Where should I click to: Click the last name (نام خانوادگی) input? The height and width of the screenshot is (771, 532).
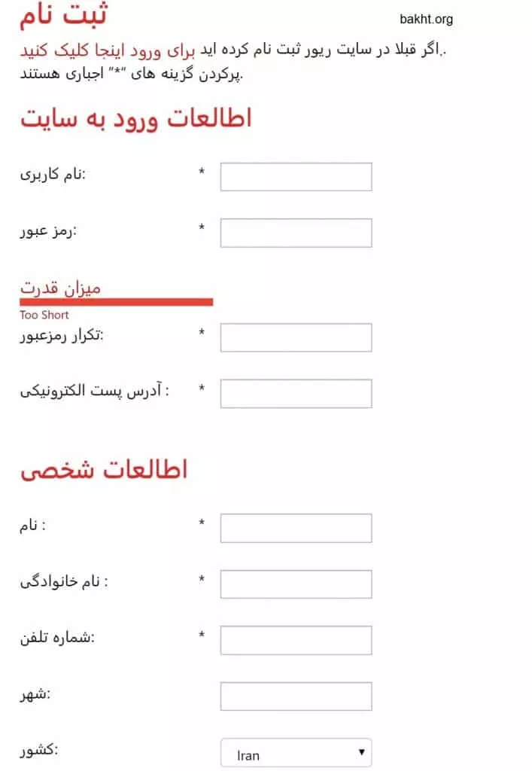296,584
